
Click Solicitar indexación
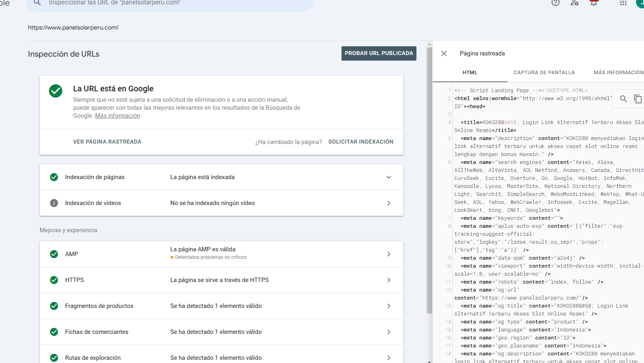[x=361, y=142]
